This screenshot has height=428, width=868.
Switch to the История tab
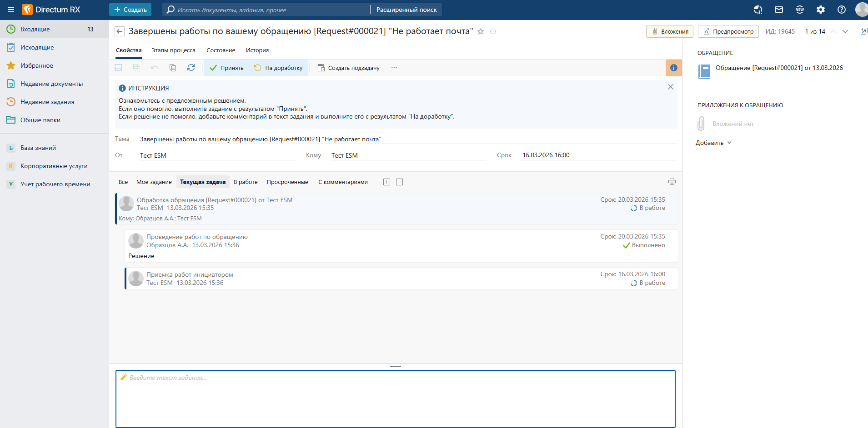click(x=257, y=50)
